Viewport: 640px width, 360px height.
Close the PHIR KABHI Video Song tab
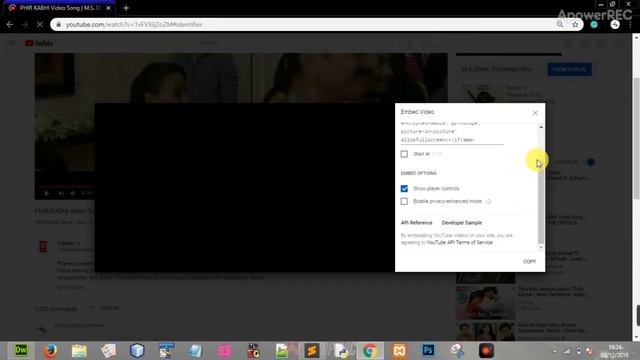tap(109, 8)
